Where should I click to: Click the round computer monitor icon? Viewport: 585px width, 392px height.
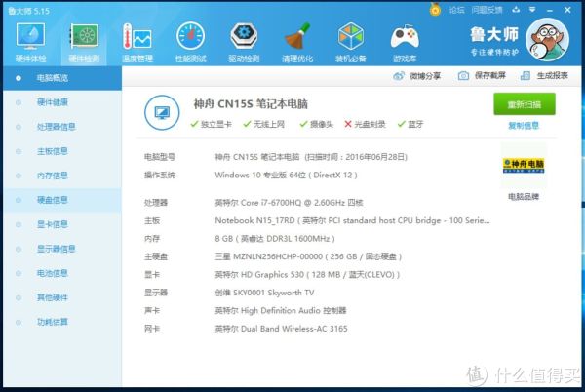tap(162, 113)
